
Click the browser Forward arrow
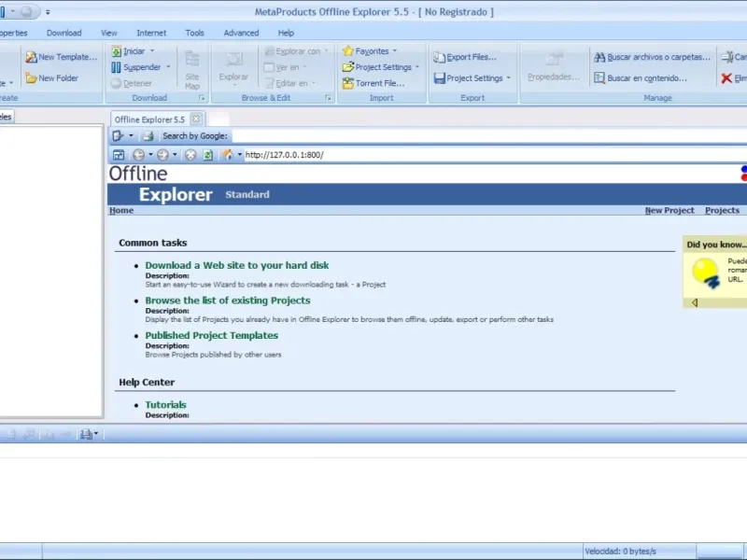[x=162, y=155]
